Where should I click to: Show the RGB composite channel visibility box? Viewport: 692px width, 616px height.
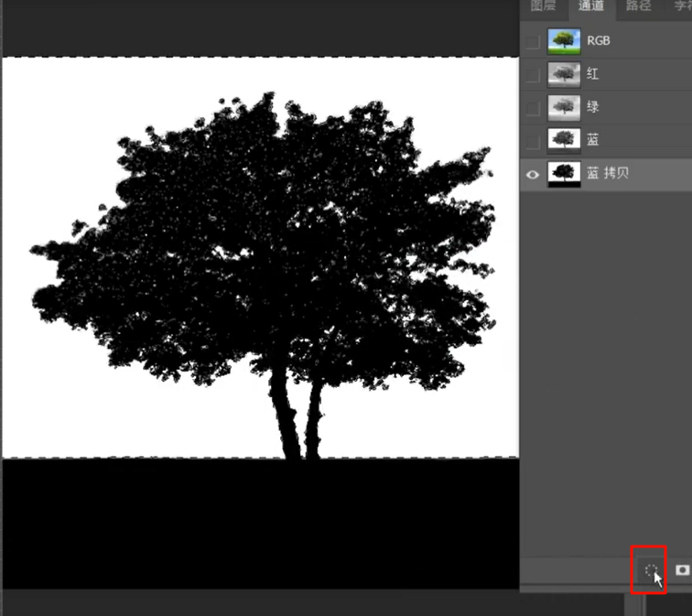point(532,41)
